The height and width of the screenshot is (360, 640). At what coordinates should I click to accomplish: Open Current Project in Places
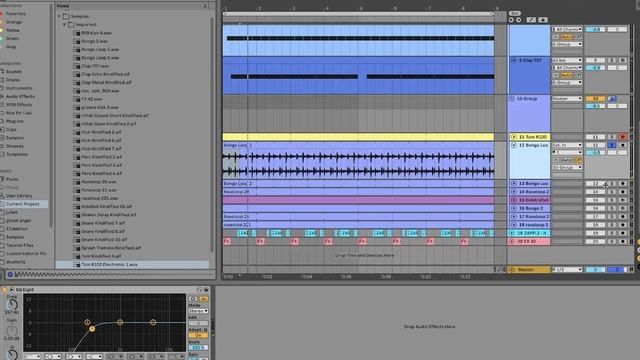[x=24, y=204]
